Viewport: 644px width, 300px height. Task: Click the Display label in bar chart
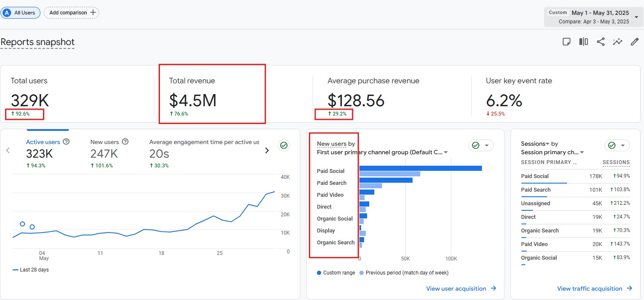(326, 231)
